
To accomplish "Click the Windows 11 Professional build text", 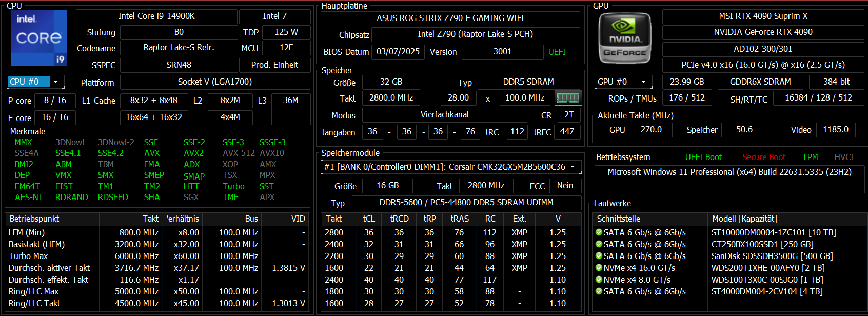I will pyautogui.click(x=729, y=172).
